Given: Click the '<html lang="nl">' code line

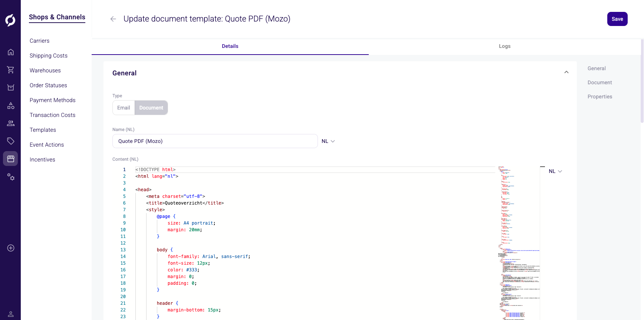Looking at the screenshot, I should tap(157, 176).
